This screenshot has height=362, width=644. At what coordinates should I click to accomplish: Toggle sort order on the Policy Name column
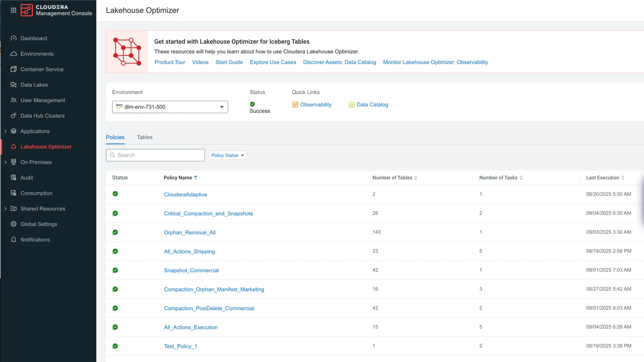click(x=195, y=177)
